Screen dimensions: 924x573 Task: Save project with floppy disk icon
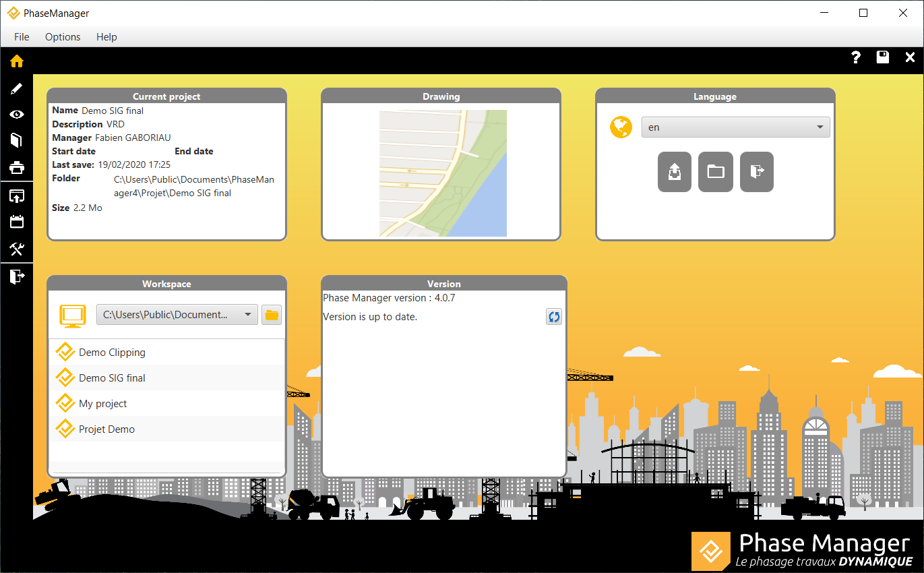pyautogui.click(x=883, y=57)
